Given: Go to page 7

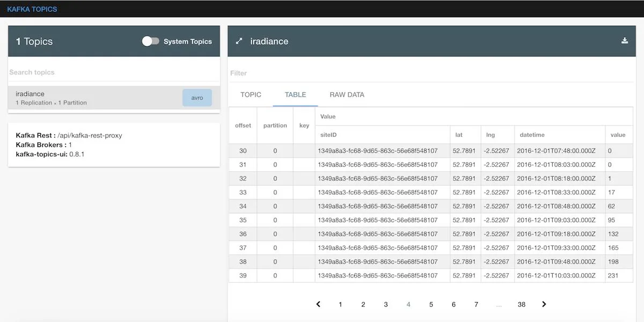Looking at the screenshot, I should [476, 304].
